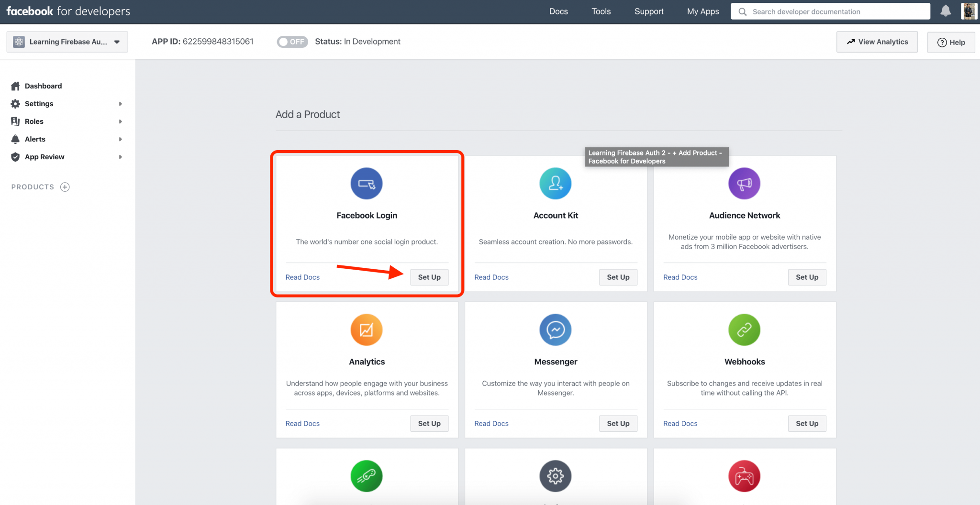The image size is (980, 505).
Task: Click the red game controller icon
Action: point(745,476)
